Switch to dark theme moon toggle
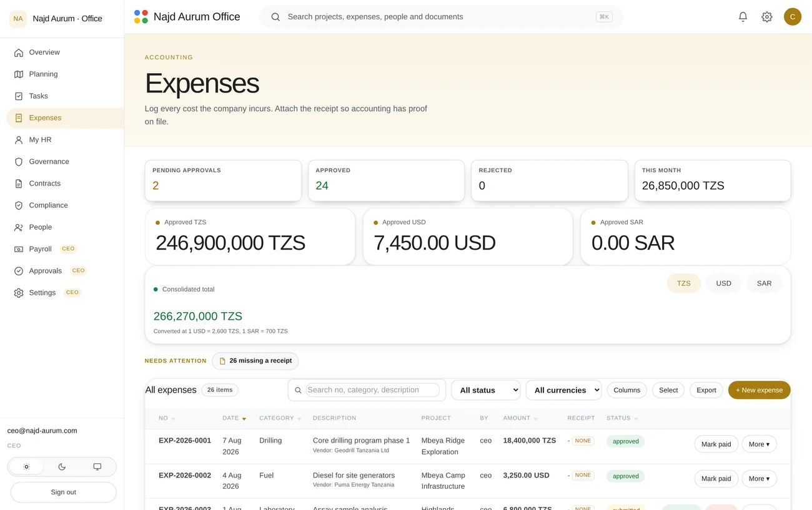 [62, 467]
